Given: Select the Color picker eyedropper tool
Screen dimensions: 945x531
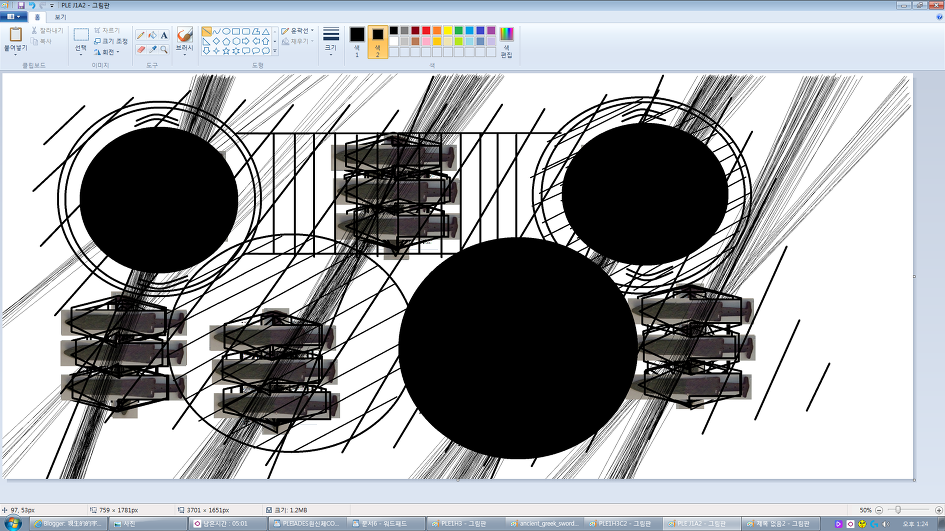Looking at the screenshot, I should [153, 49].
